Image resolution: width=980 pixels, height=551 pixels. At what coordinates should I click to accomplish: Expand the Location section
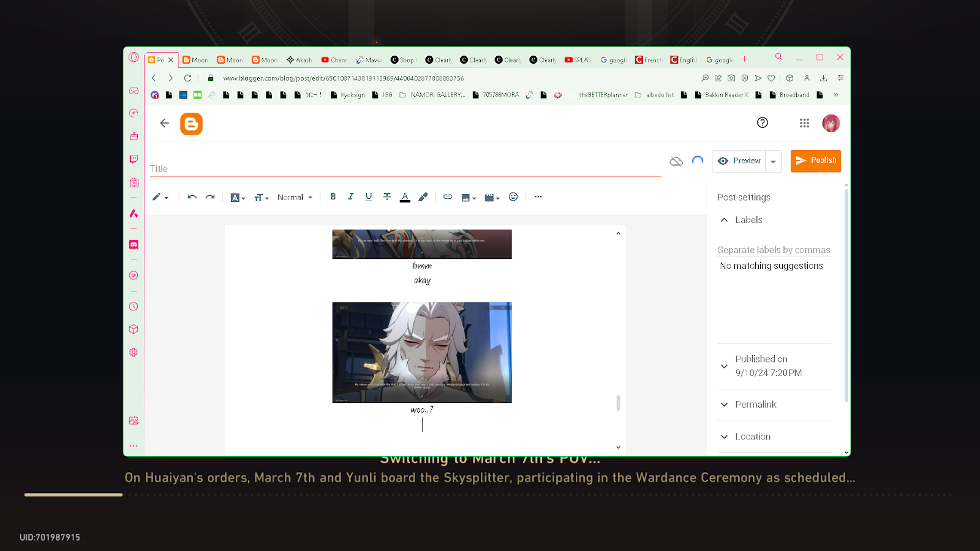[x=725, y=437]
